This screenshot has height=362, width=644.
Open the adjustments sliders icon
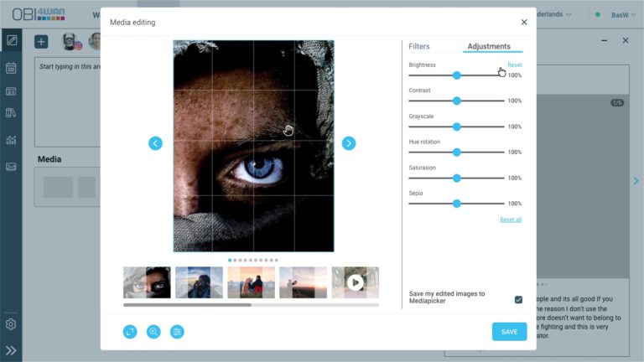pos(177,332)
